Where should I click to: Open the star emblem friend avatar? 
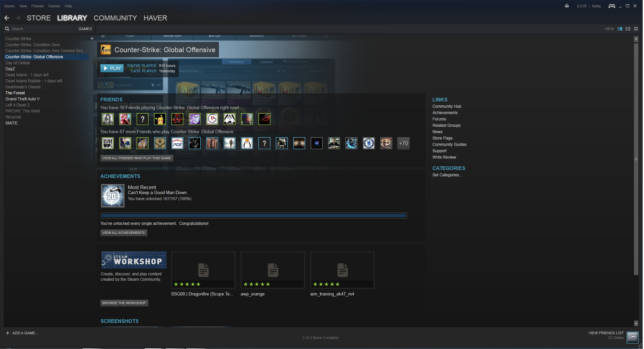click(160, 143)
